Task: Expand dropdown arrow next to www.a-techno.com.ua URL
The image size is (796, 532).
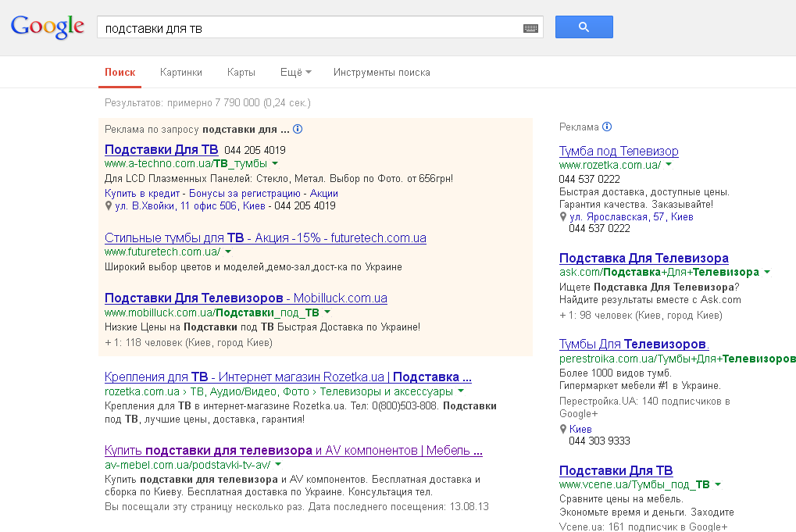Action: [x=276, y=163]
